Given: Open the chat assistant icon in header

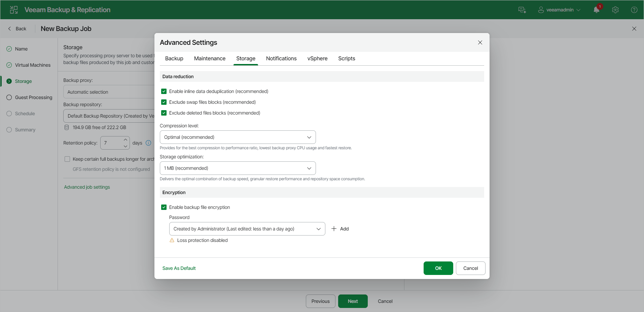Looking at the screenshot, I should click(x=522, y=10).
